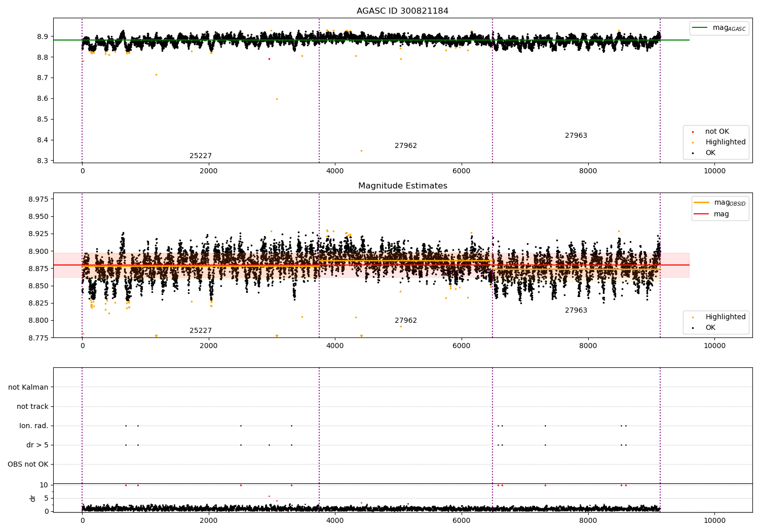Click the 27963 label in Magnitude Estimates plot
760x532 pixels.
coord(576,310)
